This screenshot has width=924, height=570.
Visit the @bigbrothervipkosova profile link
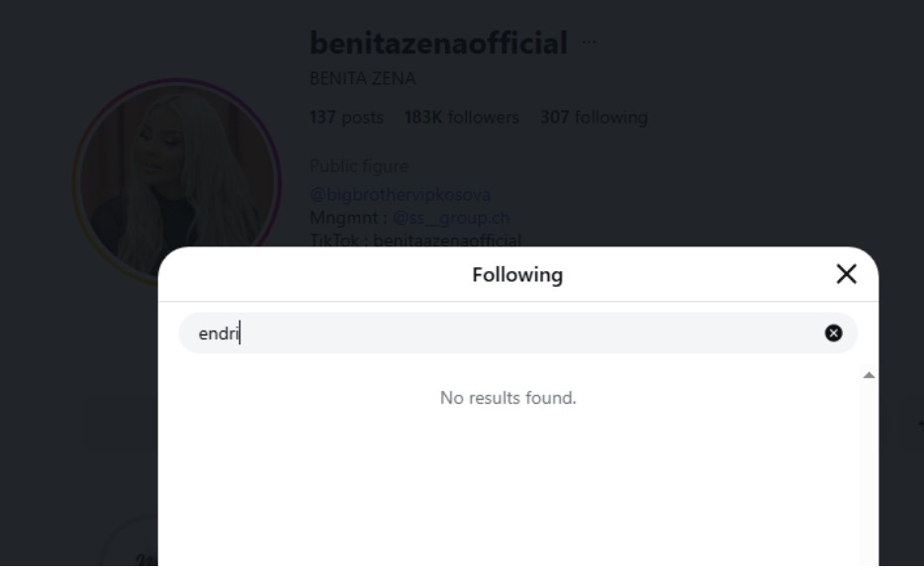400,195
